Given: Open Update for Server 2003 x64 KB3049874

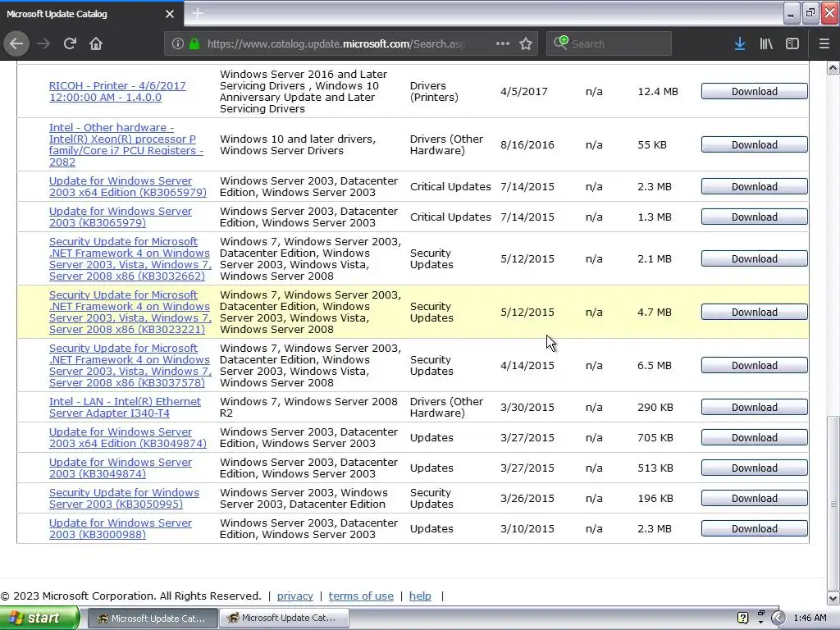Looking at the screenshot, I should click(x=127, y=438).
